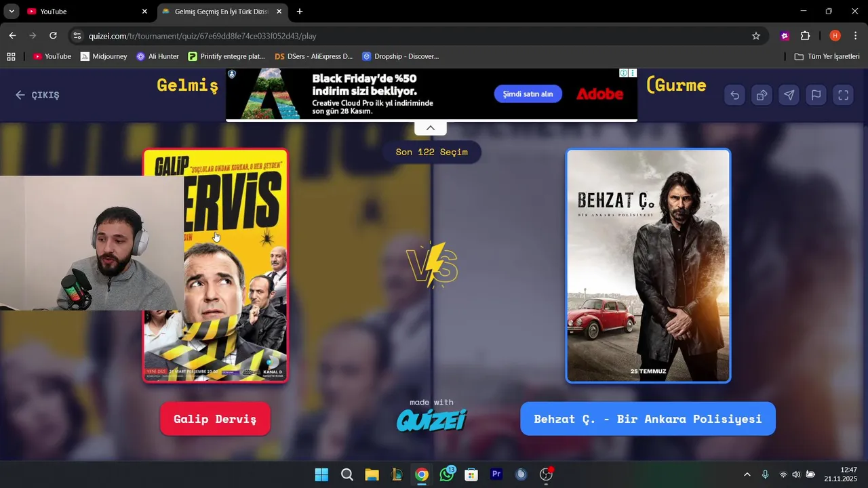
Task: Open Premiere Pro from the taskbar
Action: pos(496,474)
